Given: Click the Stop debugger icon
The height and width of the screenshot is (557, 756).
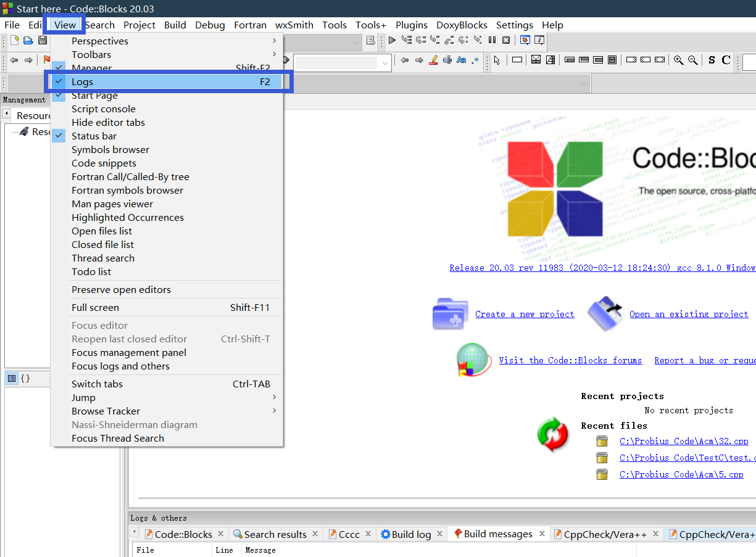Looking at the screenshot, I should (x=506, y=40).
